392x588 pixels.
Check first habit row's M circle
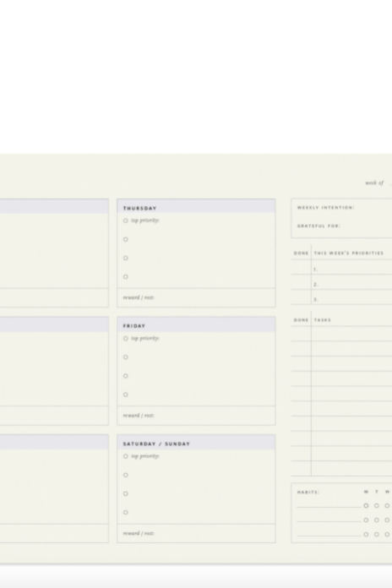[x=366, y=505]
